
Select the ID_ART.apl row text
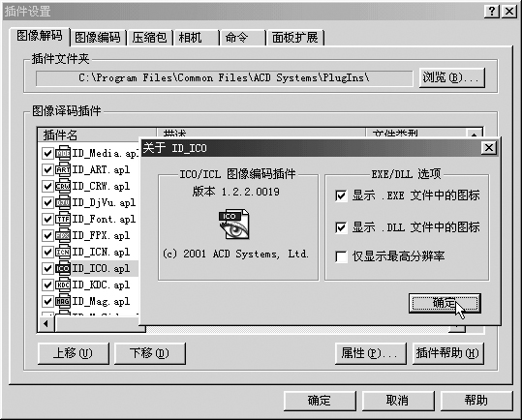[x=101, y=169]
